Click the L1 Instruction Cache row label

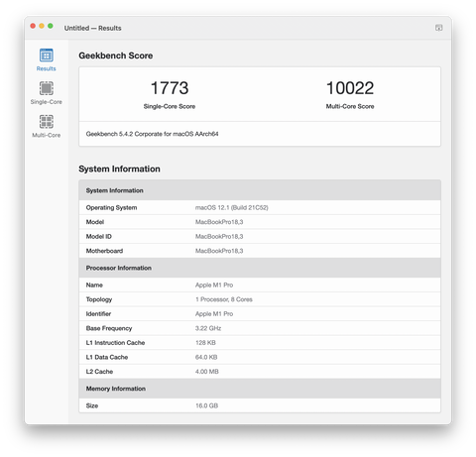[115, 343]
